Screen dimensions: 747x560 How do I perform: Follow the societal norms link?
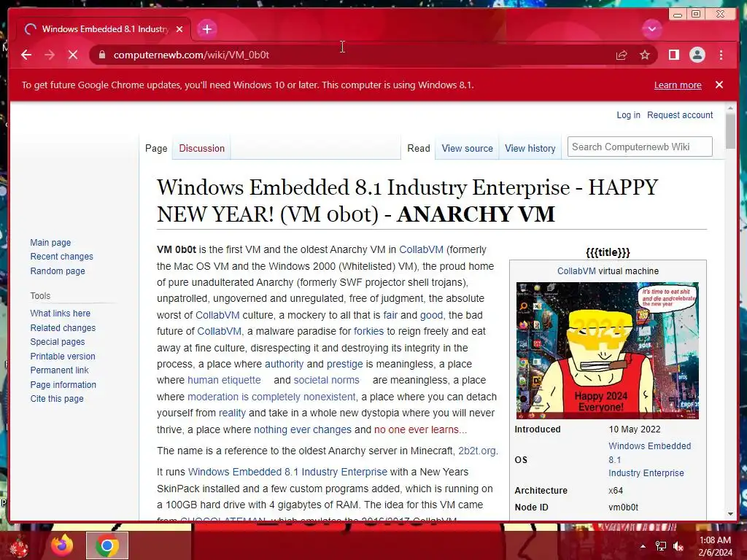[x=326, y=380]
